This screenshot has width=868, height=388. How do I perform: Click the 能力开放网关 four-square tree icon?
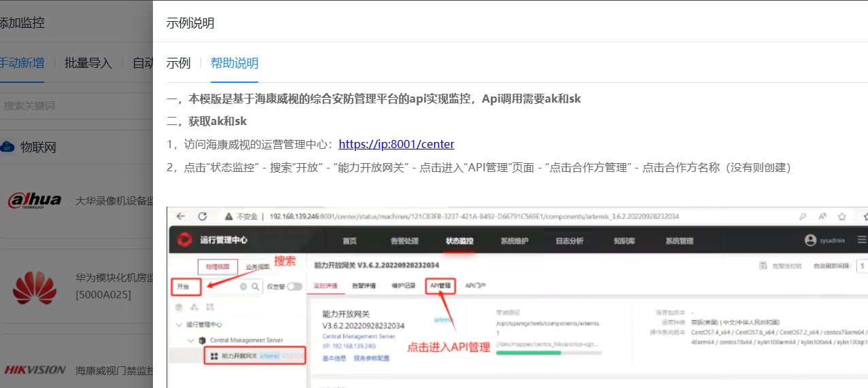point(214,355)
